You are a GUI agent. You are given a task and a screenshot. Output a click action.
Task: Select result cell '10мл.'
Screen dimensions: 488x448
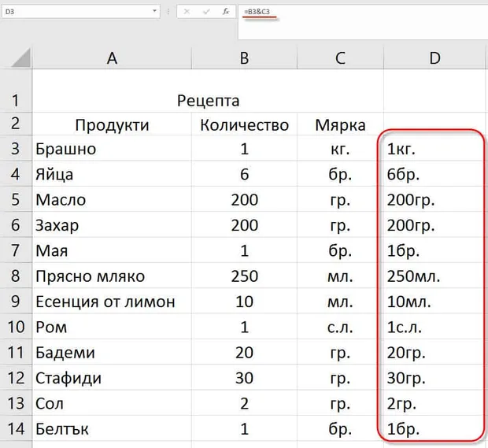pyautogui.click(x=434, y=301)
